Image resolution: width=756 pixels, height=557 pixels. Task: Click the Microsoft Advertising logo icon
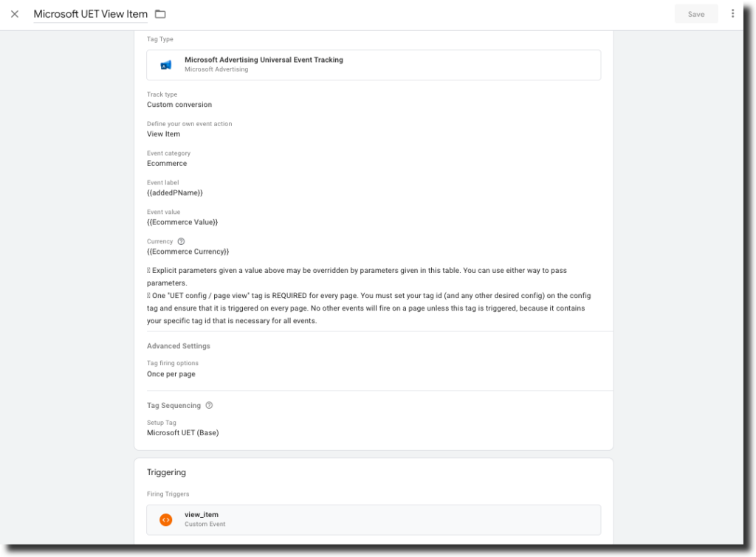coord(166,65)
